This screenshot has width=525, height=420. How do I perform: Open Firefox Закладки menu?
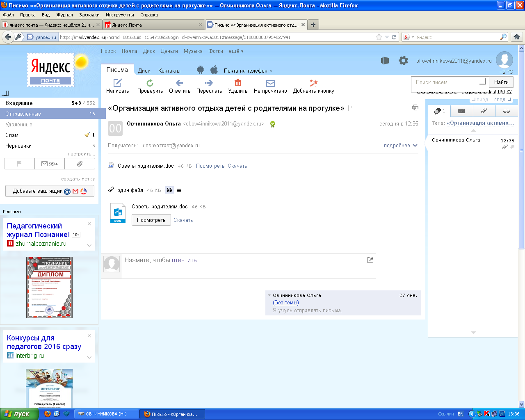tap(89, 15)
